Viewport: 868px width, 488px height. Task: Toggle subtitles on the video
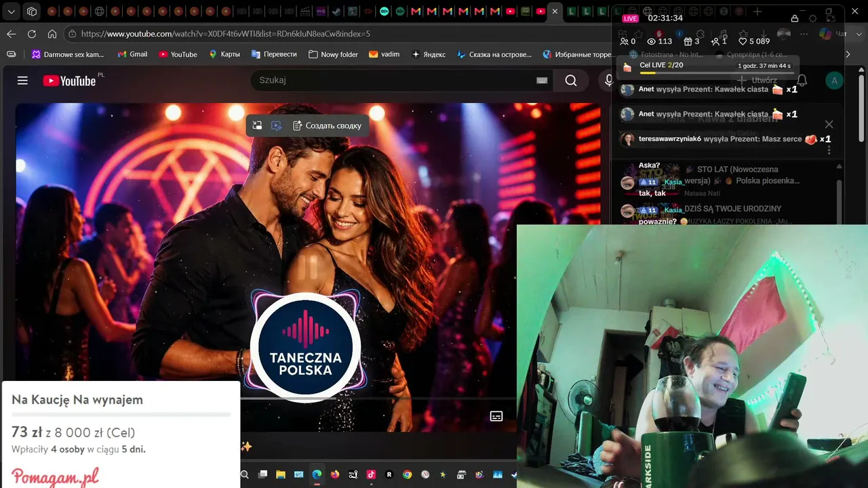click(x=496, y=415)
